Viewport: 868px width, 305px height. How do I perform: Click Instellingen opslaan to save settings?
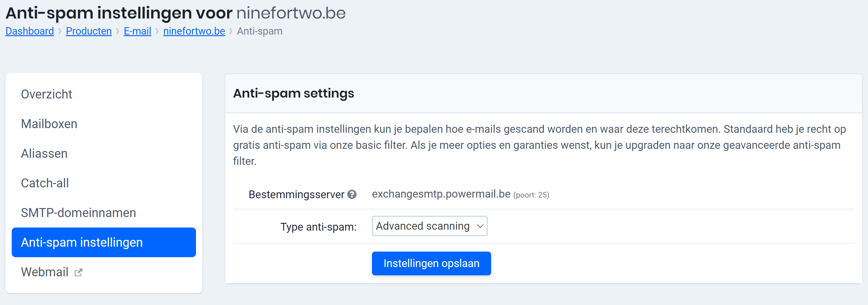pyautogui.click(x=431, y=263)
